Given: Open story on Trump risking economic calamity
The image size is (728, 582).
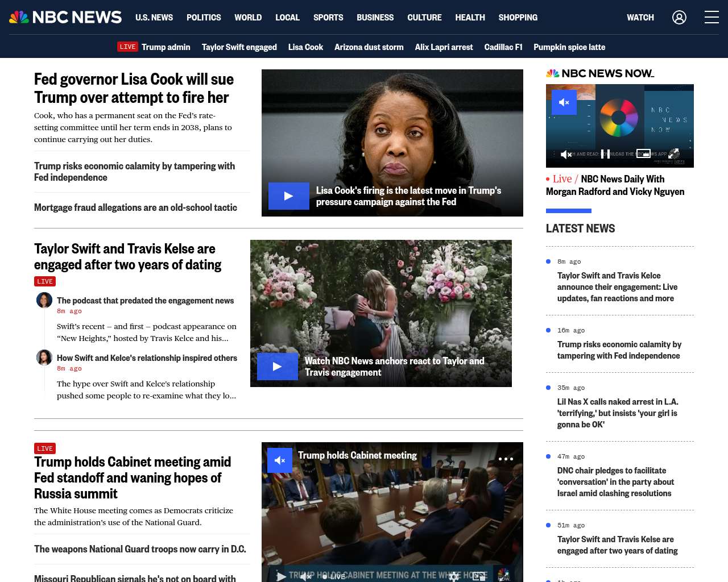Looking at the screenshot, I should tap(134, 172).
